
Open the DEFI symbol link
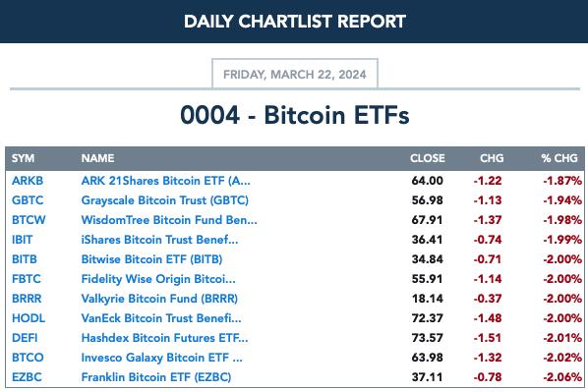tap(25, 338)
